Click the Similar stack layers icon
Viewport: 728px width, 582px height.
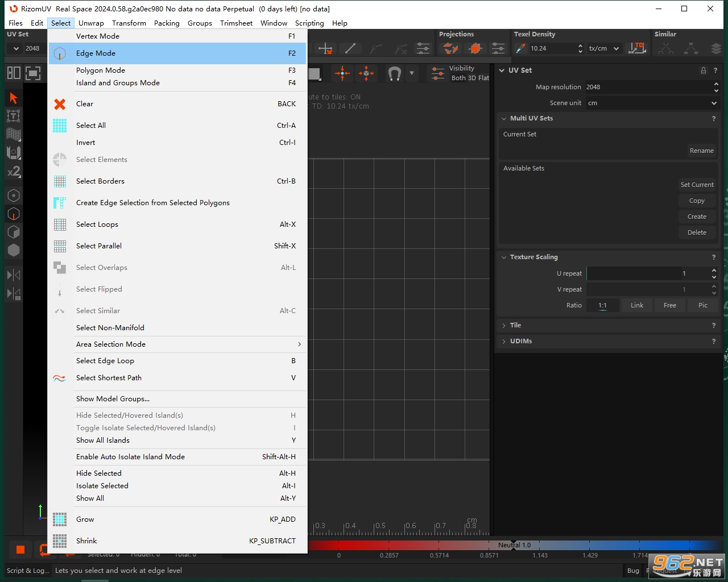click(x=716, y=48)
